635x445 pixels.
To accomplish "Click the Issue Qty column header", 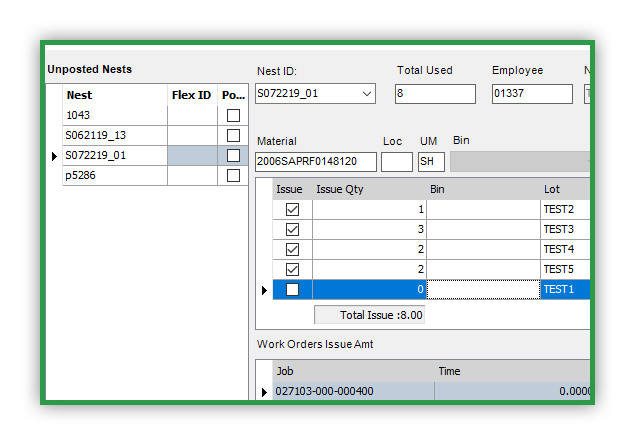I will tap(369, 189).
